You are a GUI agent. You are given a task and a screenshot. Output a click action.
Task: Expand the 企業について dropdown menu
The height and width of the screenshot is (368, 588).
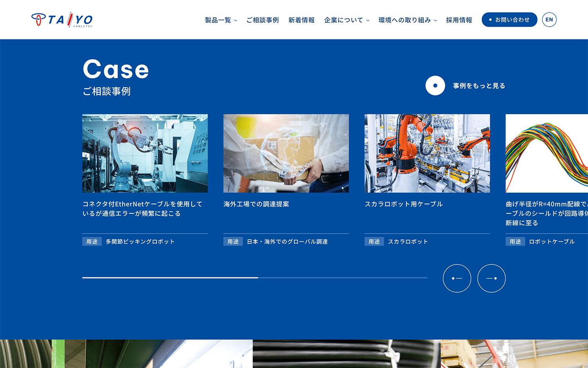347,20
